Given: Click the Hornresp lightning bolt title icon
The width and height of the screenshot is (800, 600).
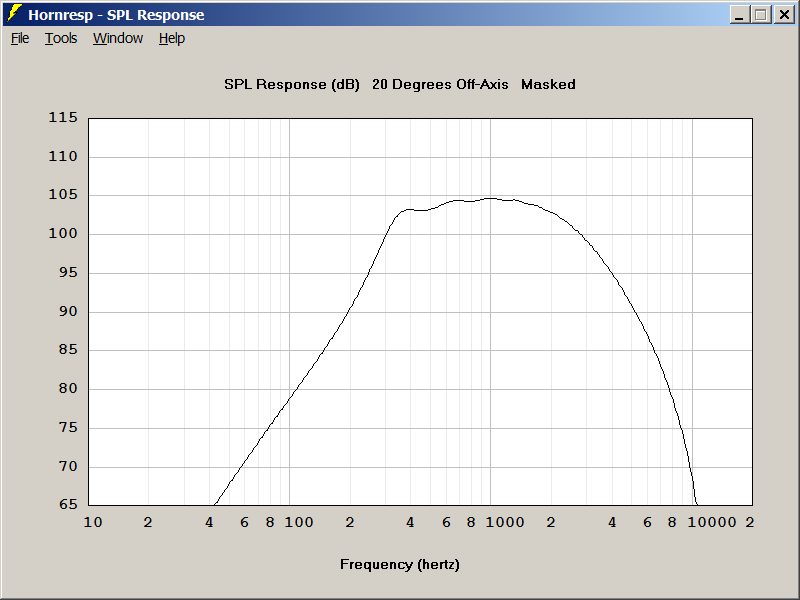Looking at the screenshot, I should 15,14.
